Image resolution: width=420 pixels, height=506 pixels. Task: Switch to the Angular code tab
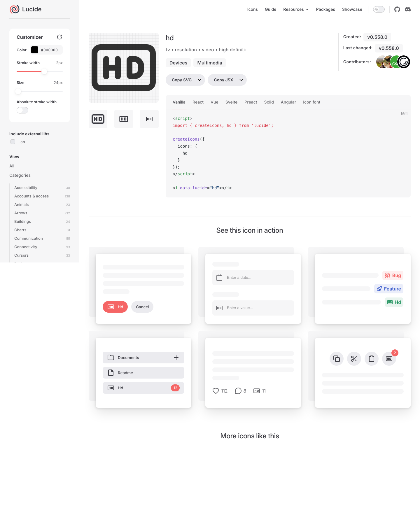point(288,102)
